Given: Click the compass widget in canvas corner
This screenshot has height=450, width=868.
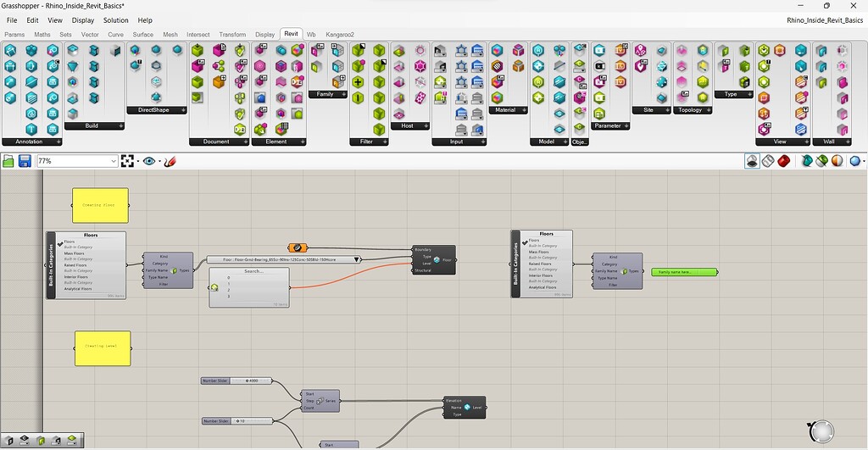Looking at the screenshot, I should point(822,431).
